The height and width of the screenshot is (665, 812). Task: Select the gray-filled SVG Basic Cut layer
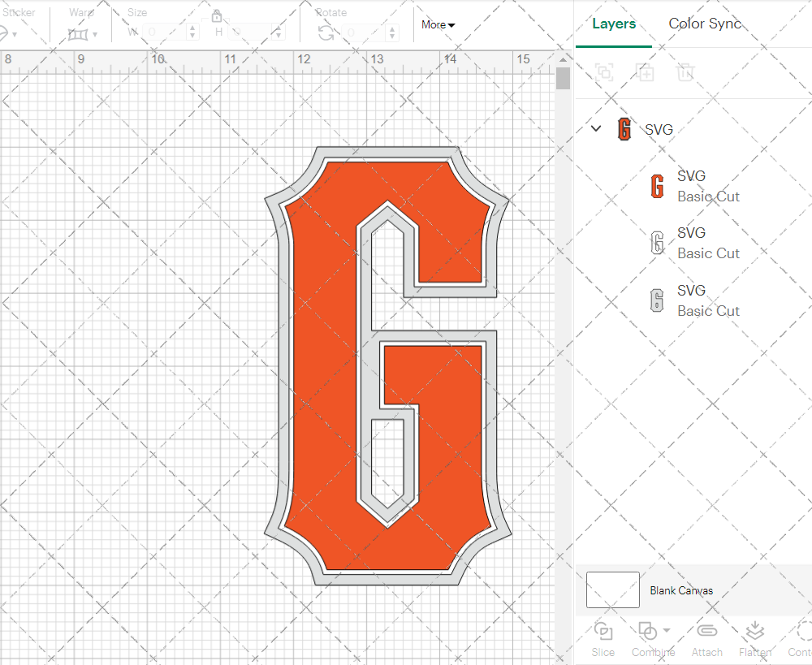point(708,300)
